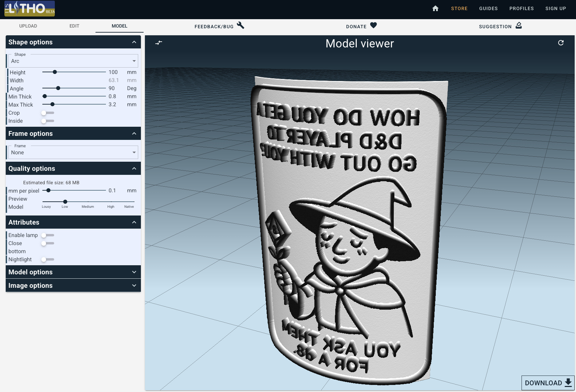Click the download arrow icon

[x=568, y=383]
